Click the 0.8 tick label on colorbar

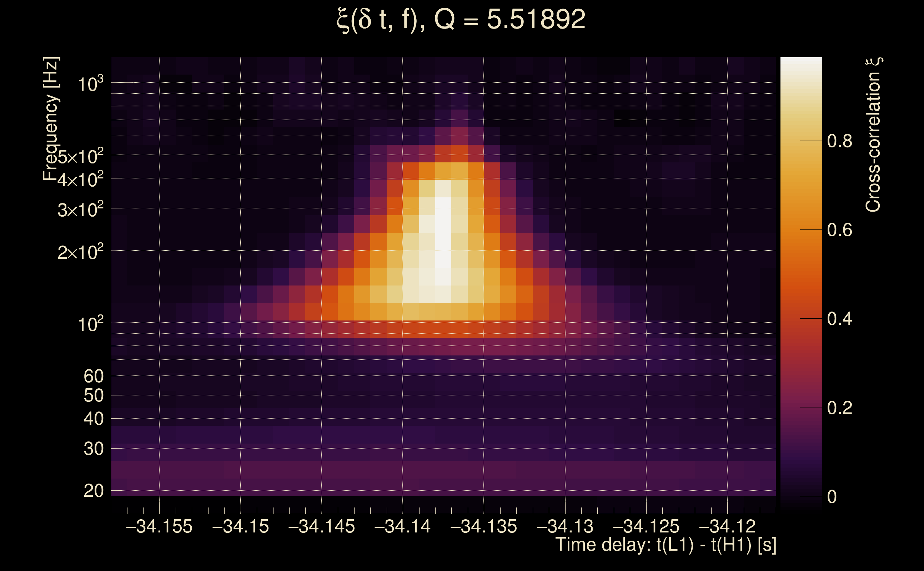coord(839,141)
